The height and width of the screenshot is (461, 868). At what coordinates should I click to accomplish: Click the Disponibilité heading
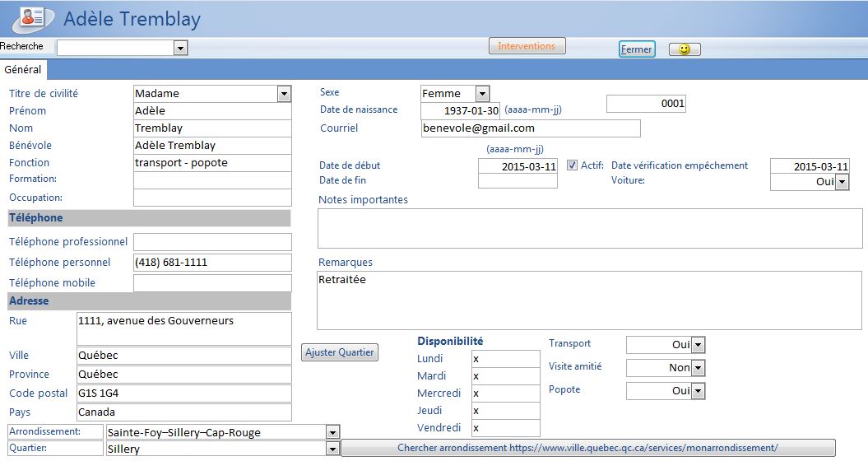pyautogui.click(x=450, y=342)
